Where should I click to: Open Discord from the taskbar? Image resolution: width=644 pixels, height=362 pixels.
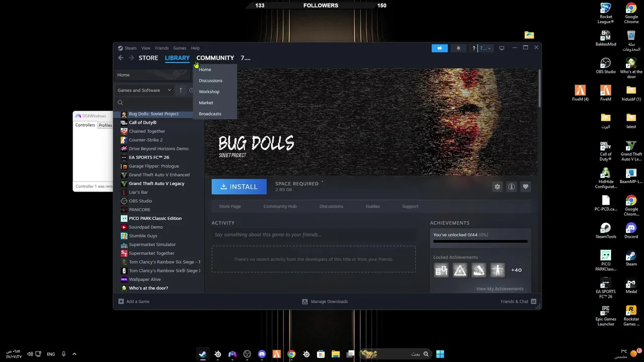(x=262, y=354)
